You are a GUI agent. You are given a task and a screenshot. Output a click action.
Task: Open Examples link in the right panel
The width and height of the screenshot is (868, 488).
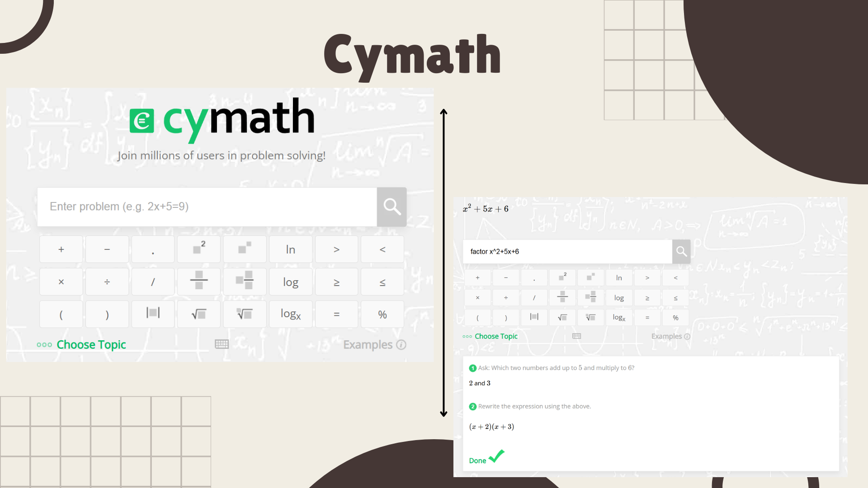click(670, 336)
